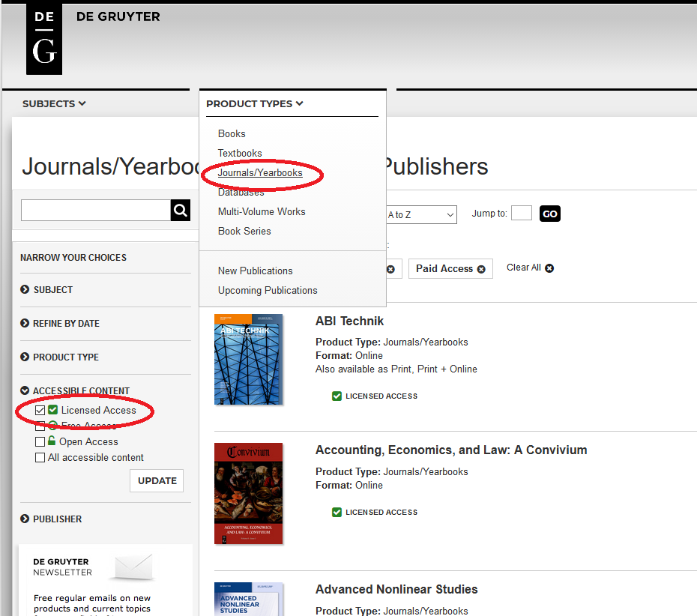Click the De Gruyter Newsletter heading
Image resolution: width=697 pixels, height=616 pixels.
tap(63, 567)
